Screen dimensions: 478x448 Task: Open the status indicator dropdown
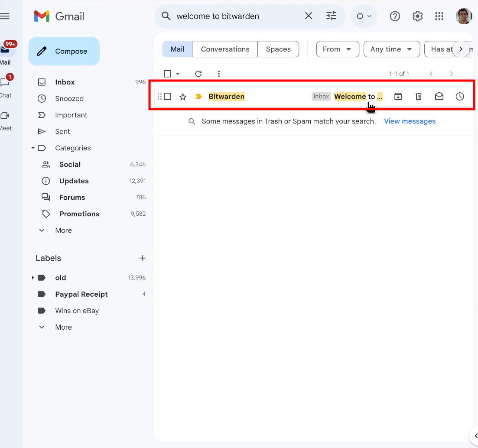pos(364,16)
